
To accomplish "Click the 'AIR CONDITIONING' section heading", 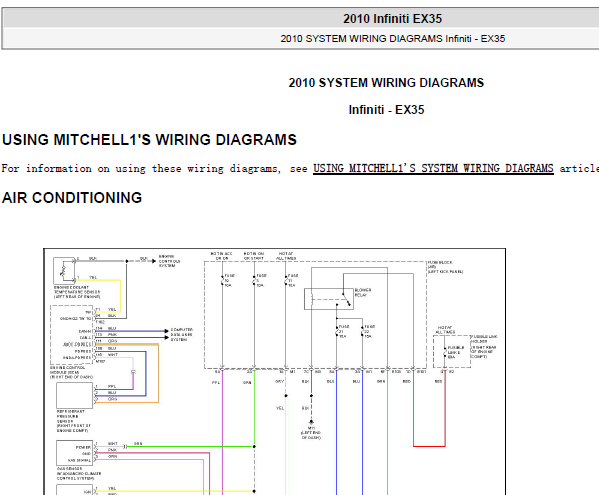I will tap(72, 198).
